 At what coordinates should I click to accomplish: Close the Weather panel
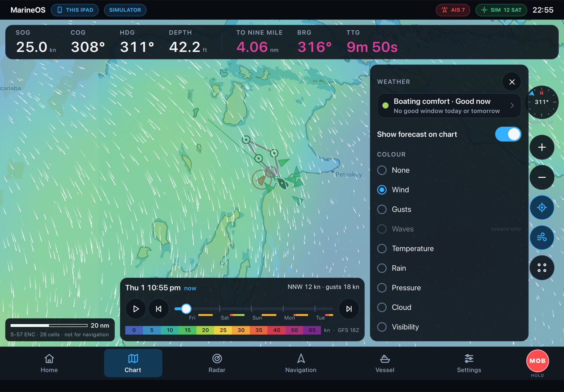tap(512, 82)
